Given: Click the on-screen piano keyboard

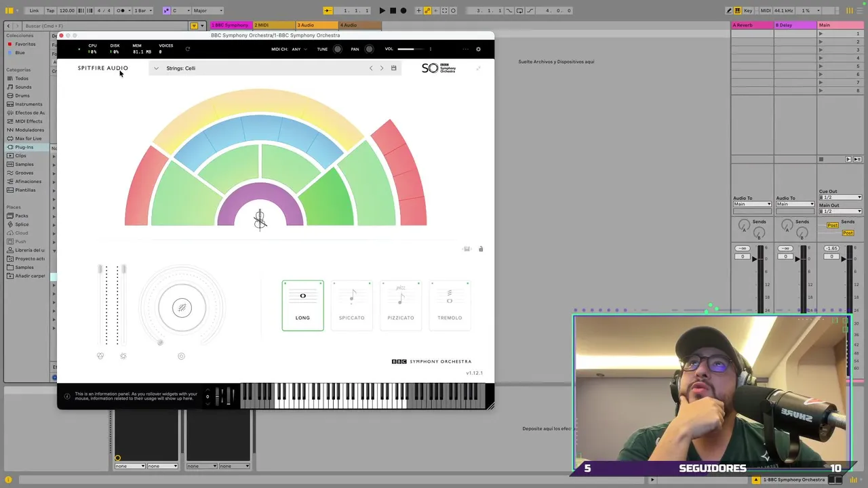Looking at the screenshot, I should pos(363,396).
